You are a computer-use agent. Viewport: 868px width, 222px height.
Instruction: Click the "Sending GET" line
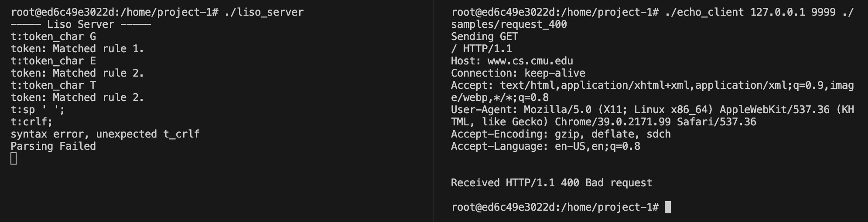(x=485, y=37)
